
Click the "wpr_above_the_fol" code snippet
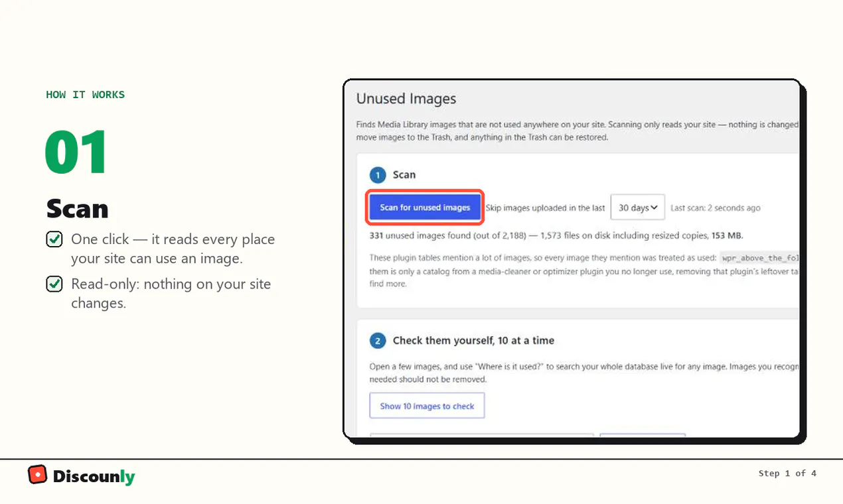tap(759, 257)
